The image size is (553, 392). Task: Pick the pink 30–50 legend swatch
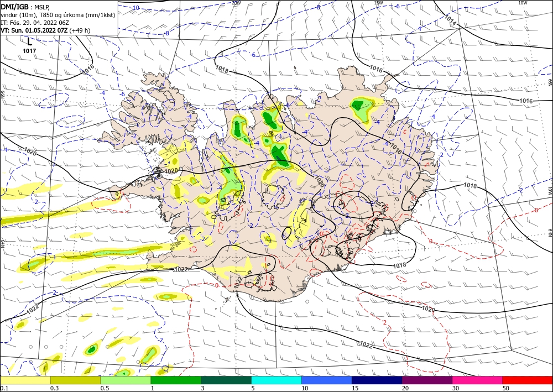478,380
